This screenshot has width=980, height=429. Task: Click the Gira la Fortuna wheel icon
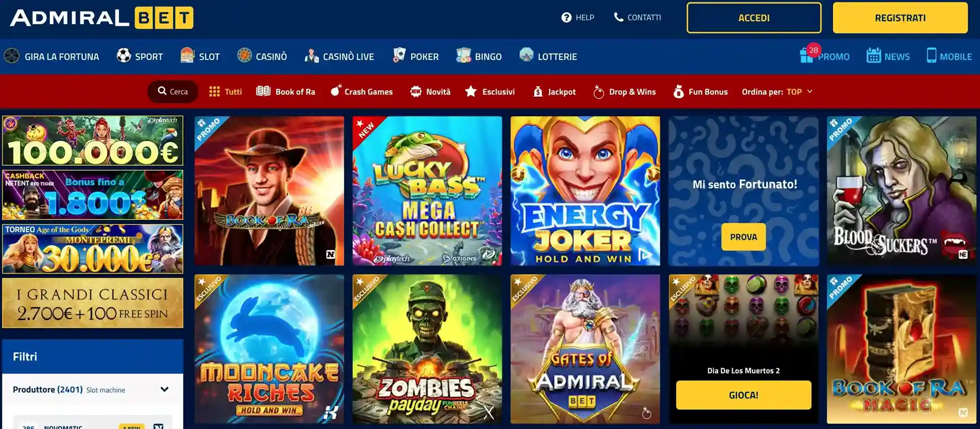(12, 55)
